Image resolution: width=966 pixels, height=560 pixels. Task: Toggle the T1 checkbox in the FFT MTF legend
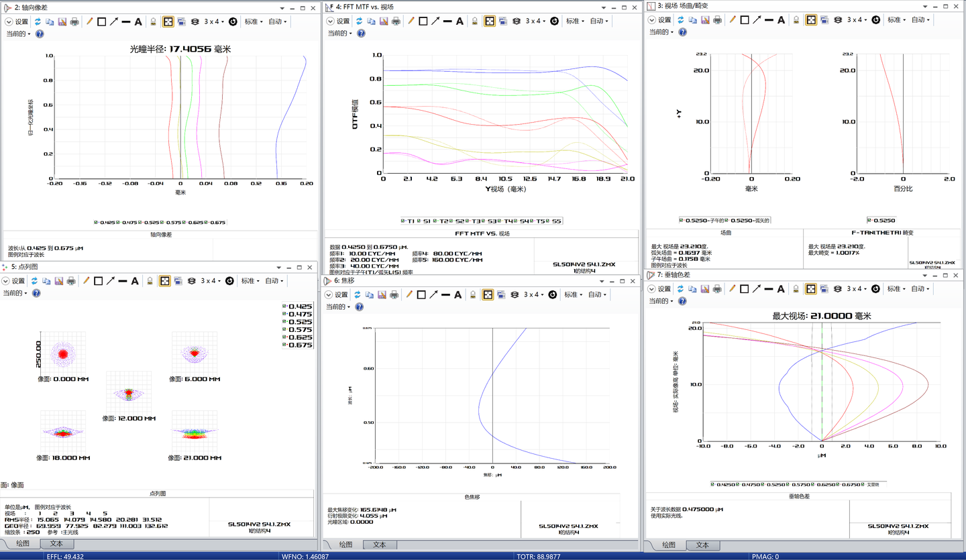point(403,221)
